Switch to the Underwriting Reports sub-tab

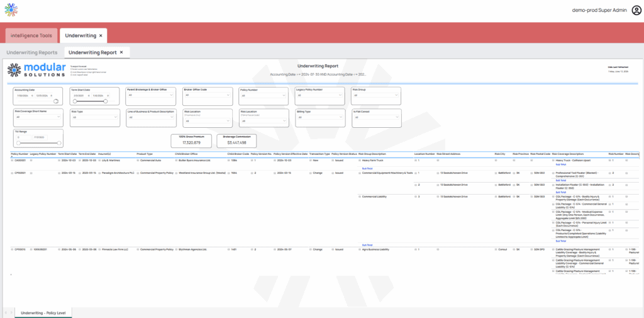[x=32, y=53]
